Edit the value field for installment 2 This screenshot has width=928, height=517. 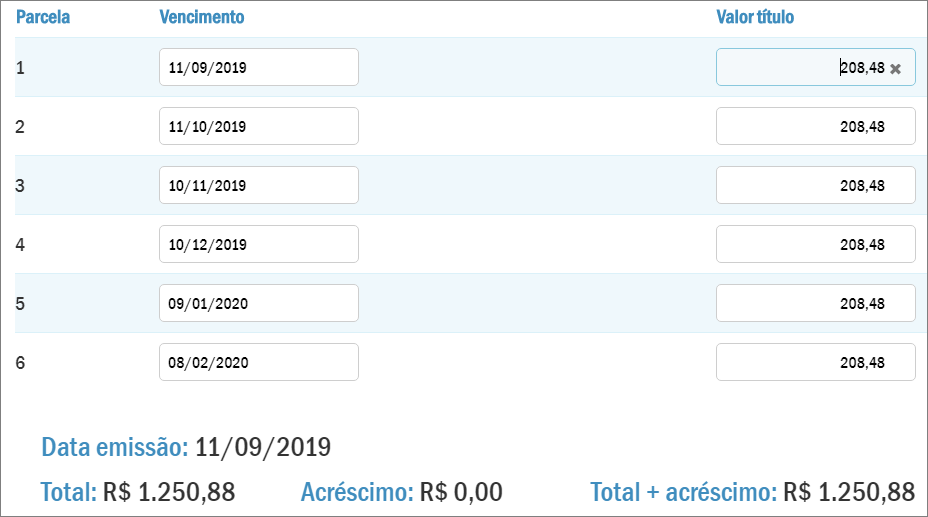(x=815, y=127)
